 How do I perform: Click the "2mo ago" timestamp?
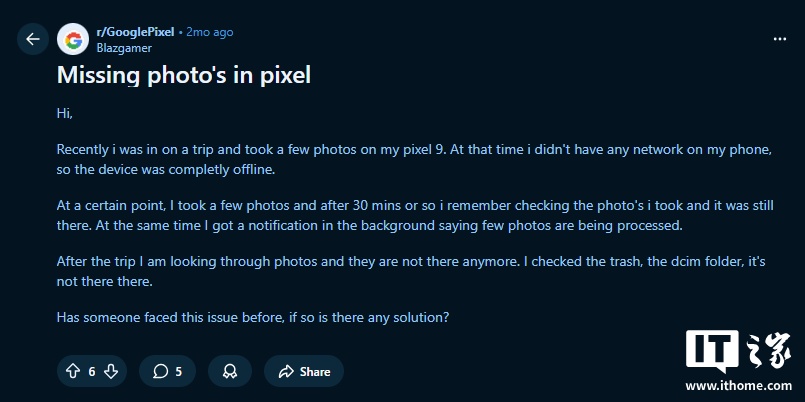(209, 32)
